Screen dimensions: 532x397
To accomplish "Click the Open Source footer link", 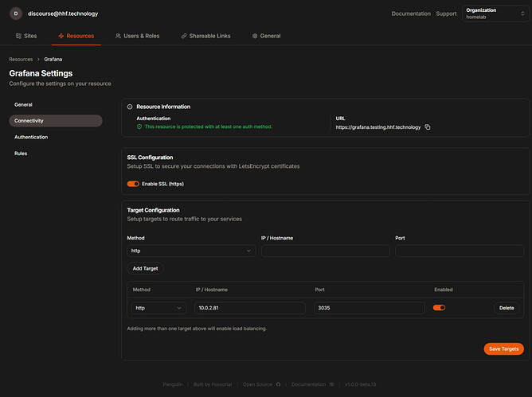I will coord(257,384).
